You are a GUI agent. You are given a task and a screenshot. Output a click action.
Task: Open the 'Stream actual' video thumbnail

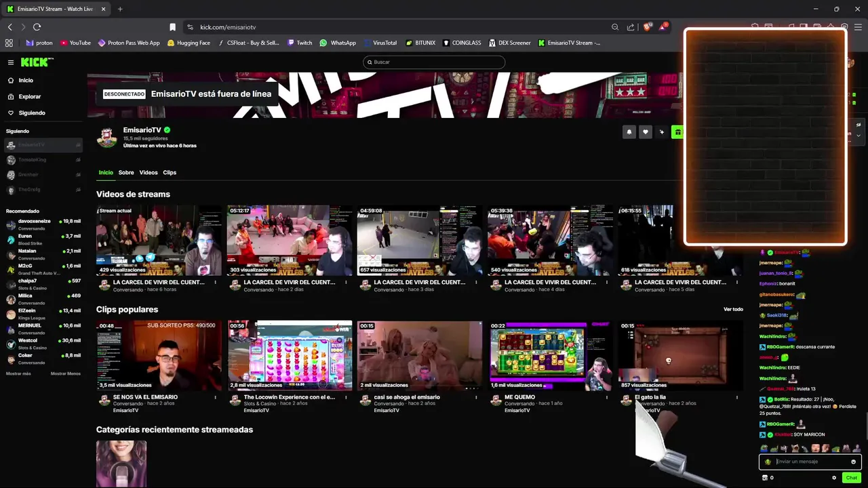(159, 240)
